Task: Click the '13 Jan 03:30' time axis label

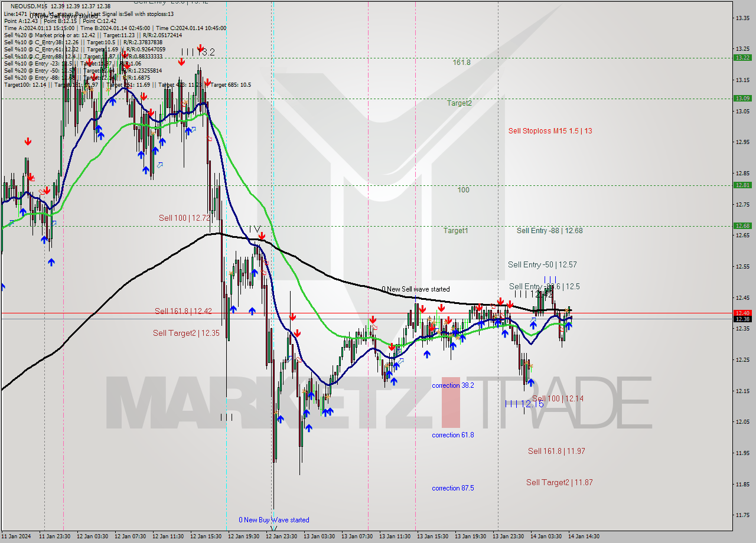Action: click(319, 537)
